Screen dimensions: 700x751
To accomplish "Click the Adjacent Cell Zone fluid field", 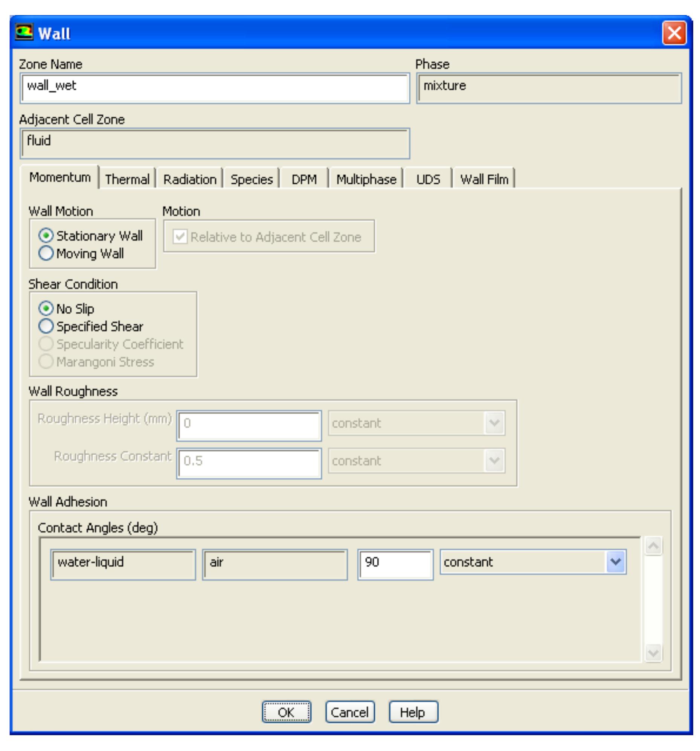I will [215, 143].
